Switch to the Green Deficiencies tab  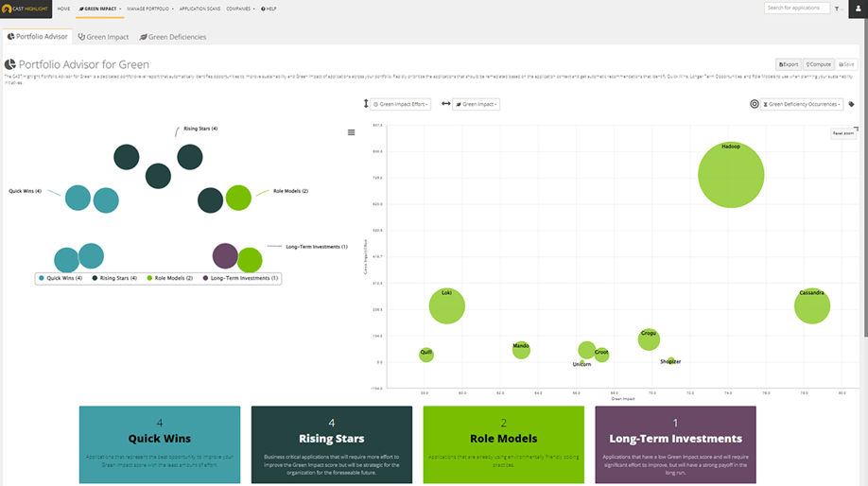[173, 37]
